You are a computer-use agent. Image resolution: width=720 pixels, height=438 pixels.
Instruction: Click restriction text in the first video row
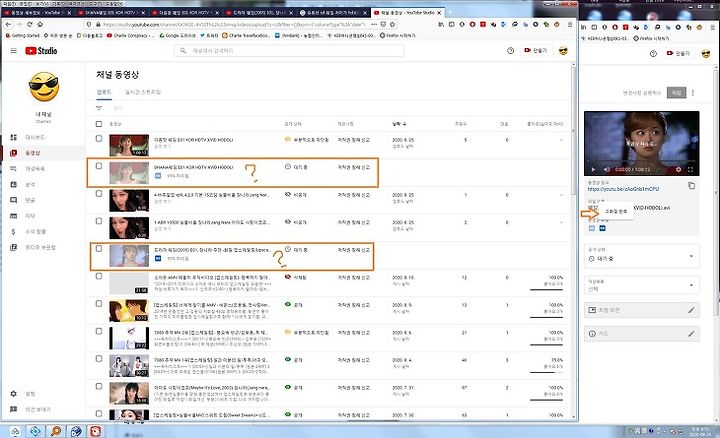pyautogui.click(x=354, y=140)
